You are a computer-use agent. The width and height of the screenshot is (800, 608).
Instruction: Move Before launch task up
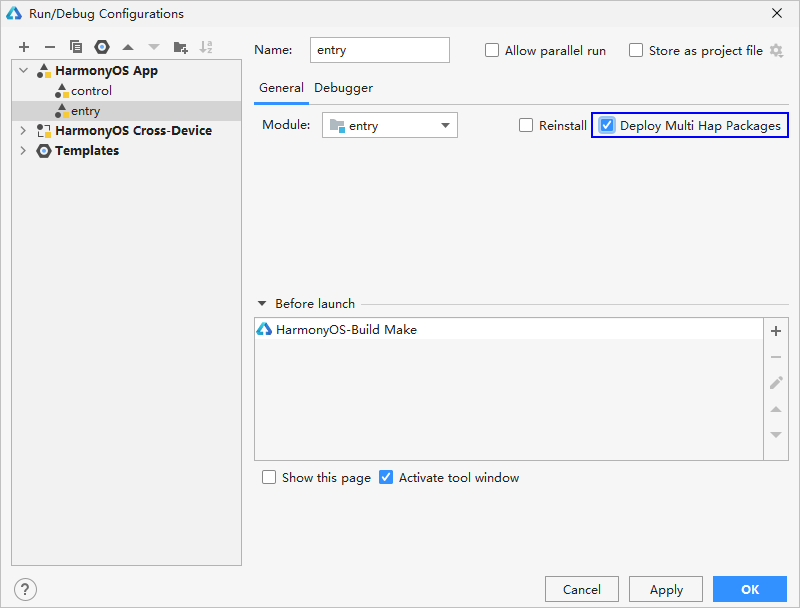click(776, 409)
